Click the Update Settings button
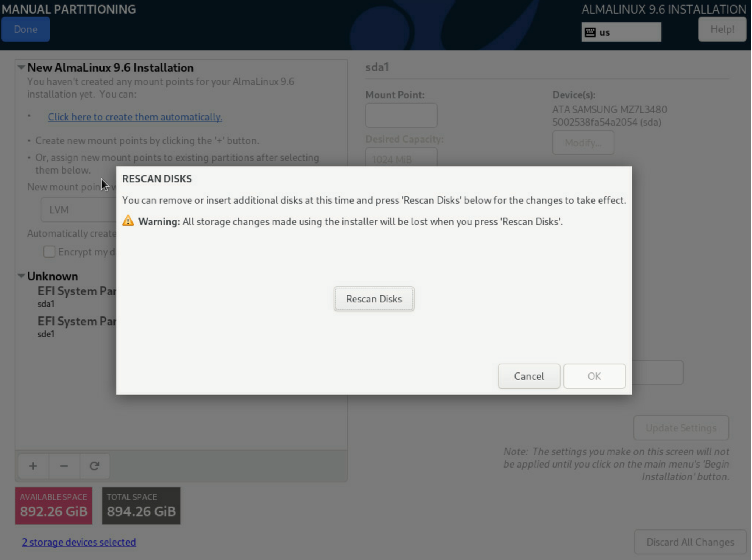The height and width of the screenshot is (560, 752). click(681, 428)
